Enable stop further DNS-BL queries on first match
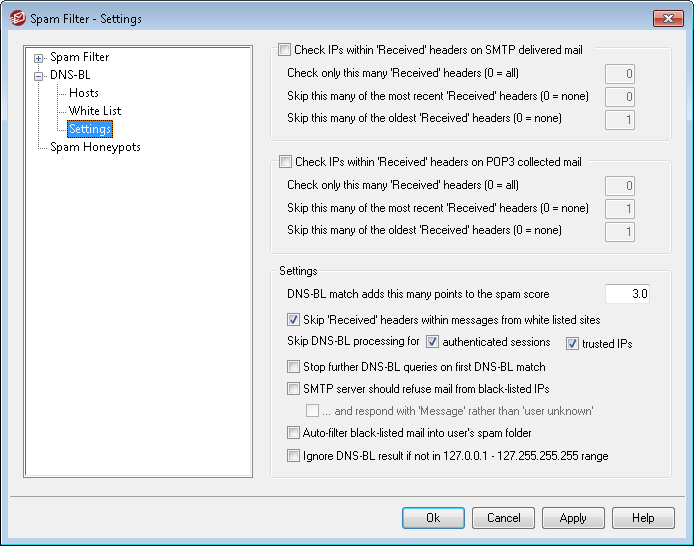The height and width of the screenshot is (546, 694). 294,367
